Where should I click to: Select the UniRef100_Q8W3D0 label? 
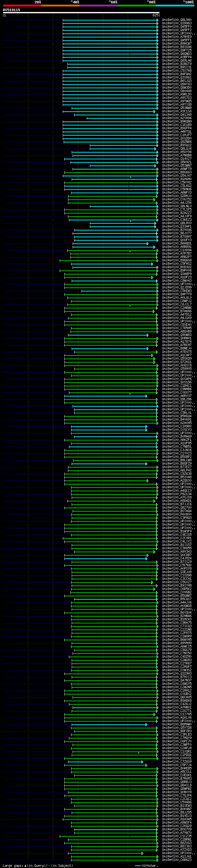click(x=177, y=88)
